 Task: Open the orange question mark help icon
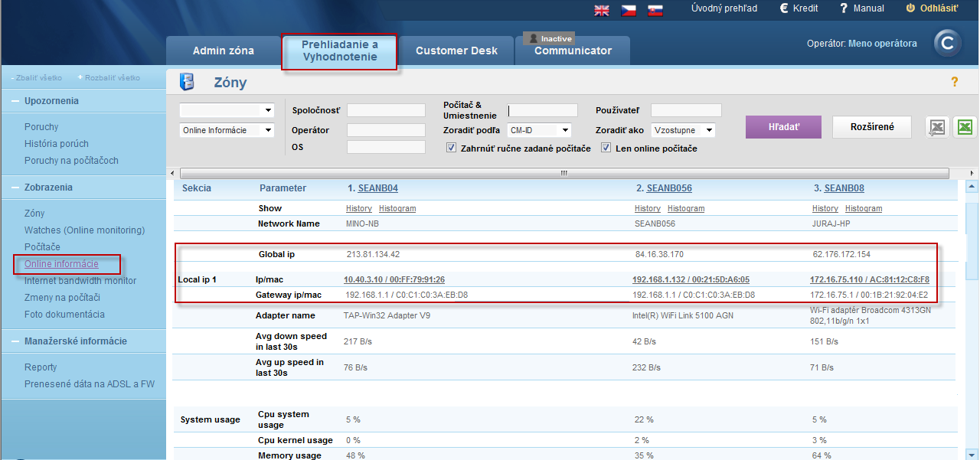[x=955, y=82]
